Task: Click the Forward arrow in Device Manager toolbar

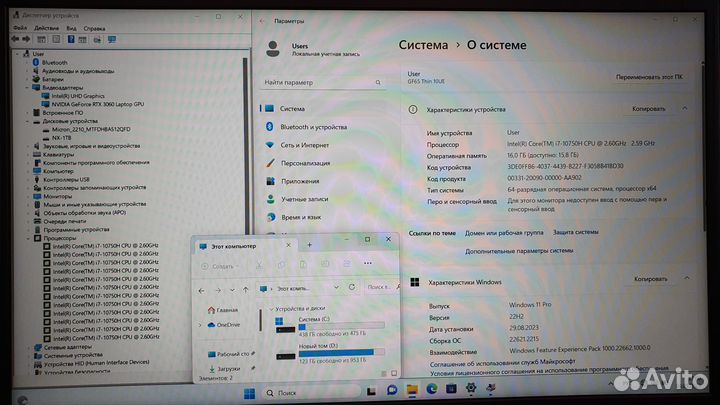Action: pos(26,39)
